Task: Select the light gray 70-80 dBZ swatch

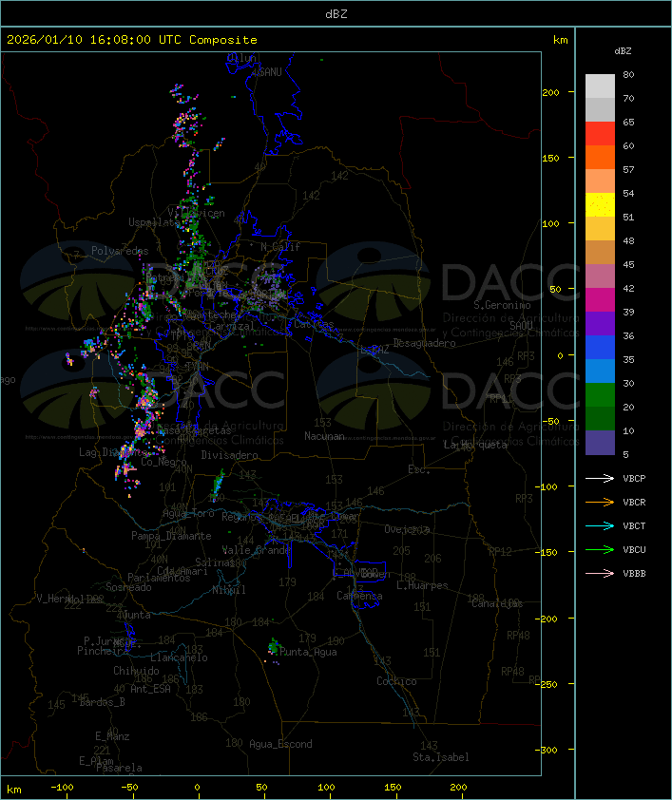Action: (600, 86)
